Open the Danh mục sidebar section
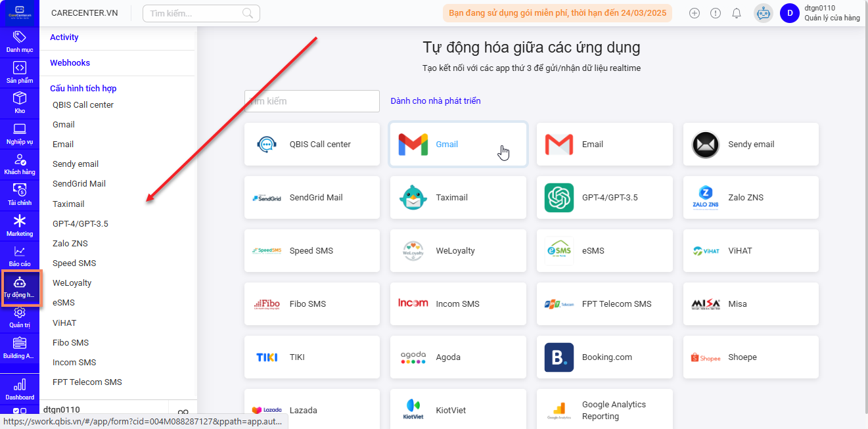The image size is (868, 429). [x=20, y=41]
